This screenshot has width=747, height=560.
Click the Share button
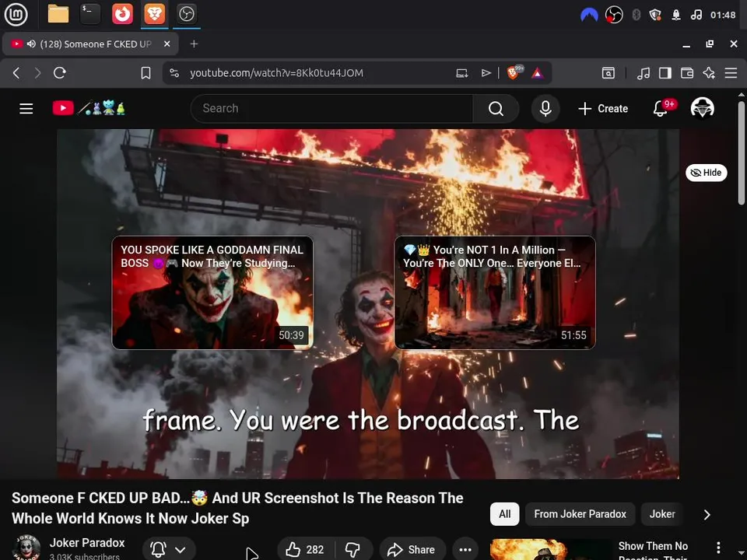(412, 550)
